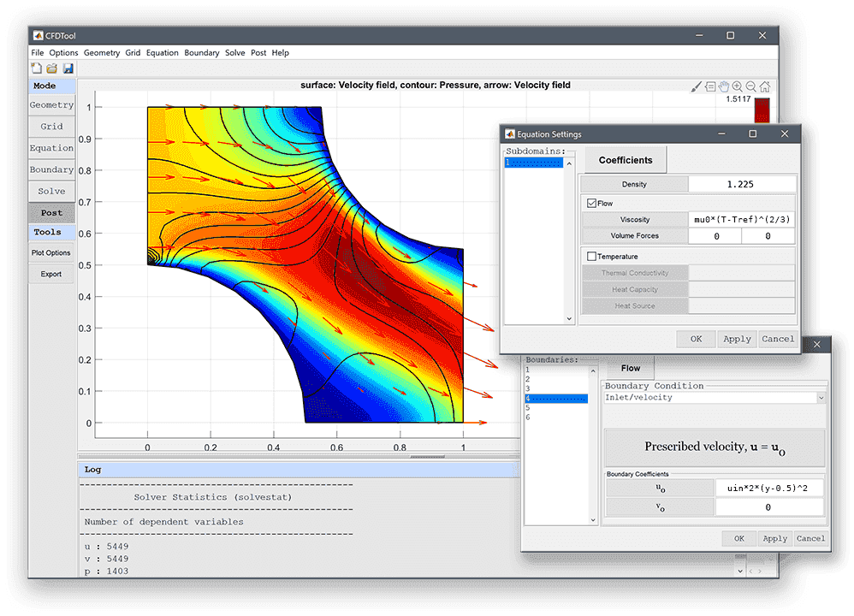Screen dimensions: 854x616
Task: Click the Density value field
Action: [741, 184]
